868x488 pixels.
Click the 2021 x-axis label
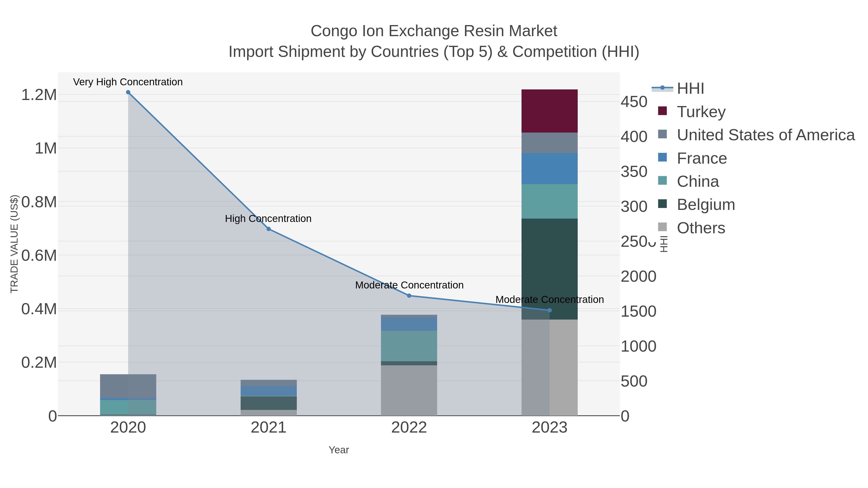coord(269,428)
